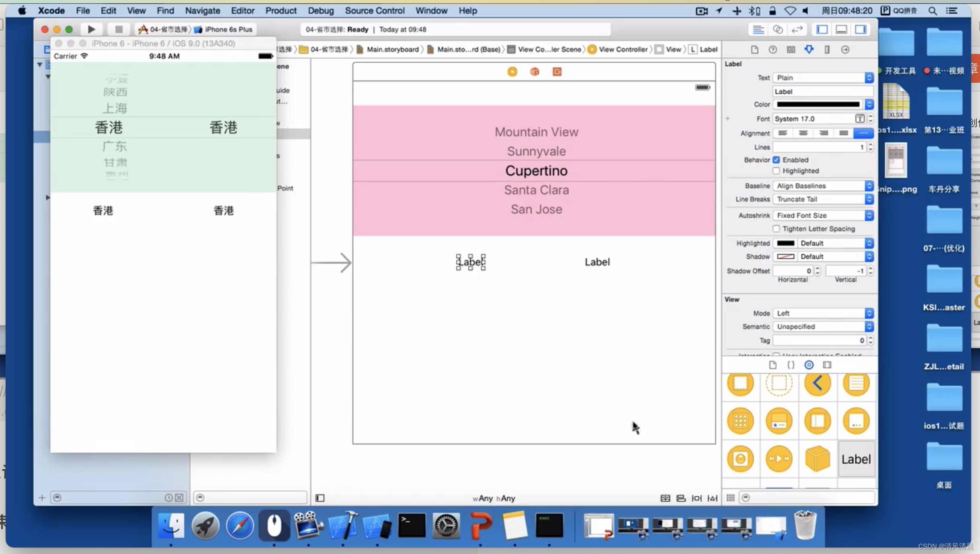980x554 pixels.
Task: Toggle the Navigator panel visibility
Action: click(822, 29)
